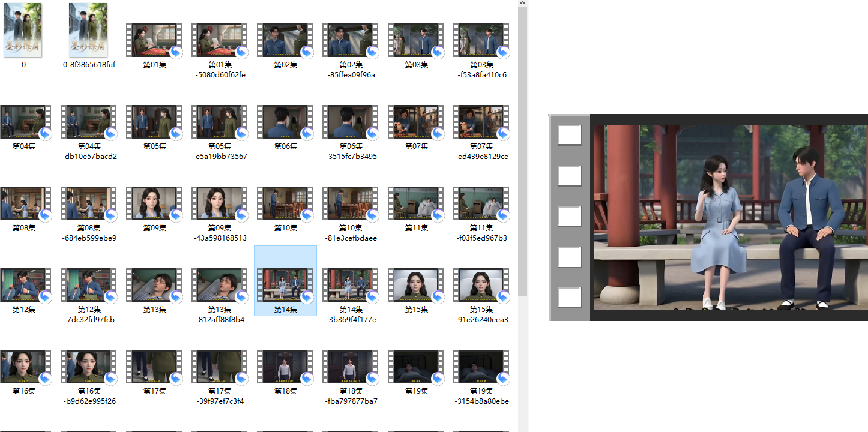Screen dimensions: 868x432
Task: Click the large preview image in preview pane
Action: (729, 217)
